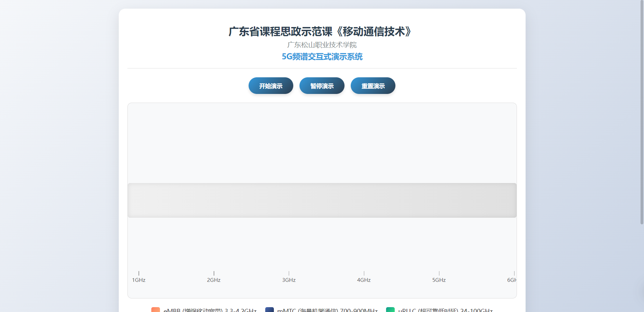Click the orange eMBB legend swatch

coord(155,310)
